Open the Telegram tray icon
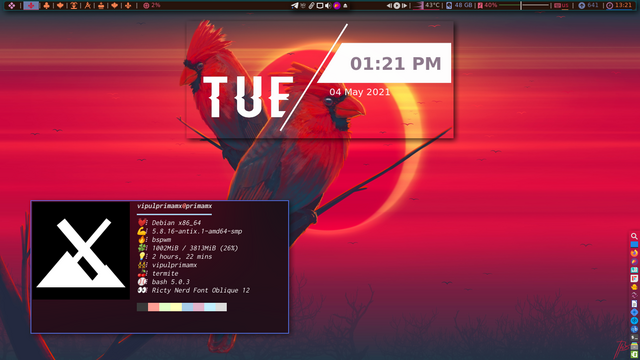The width and height of the screenshot is (640, 360). tap(294, 5)
